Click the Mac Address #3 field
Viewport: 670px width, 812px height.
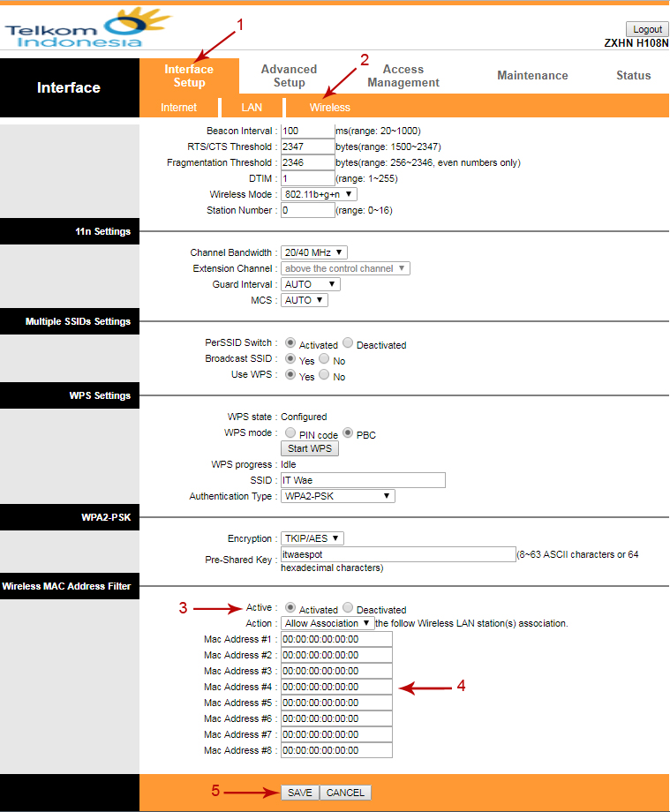pos(336,671)
